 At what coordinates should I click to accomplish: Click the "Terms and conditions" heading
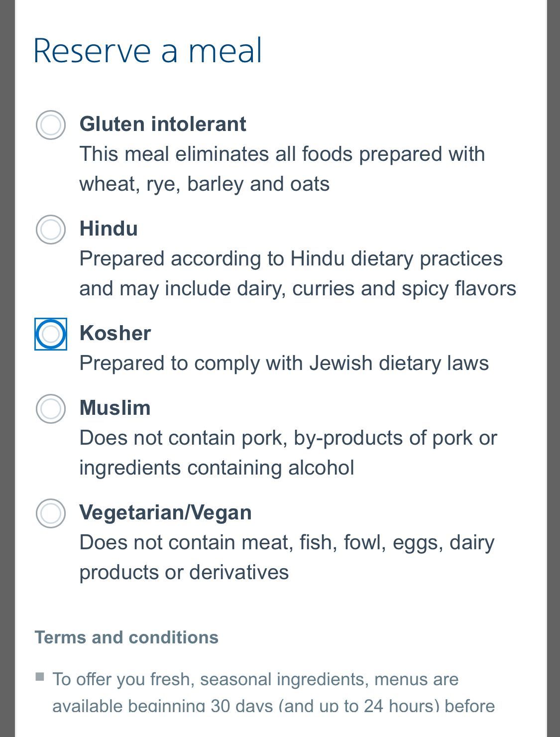126,637
